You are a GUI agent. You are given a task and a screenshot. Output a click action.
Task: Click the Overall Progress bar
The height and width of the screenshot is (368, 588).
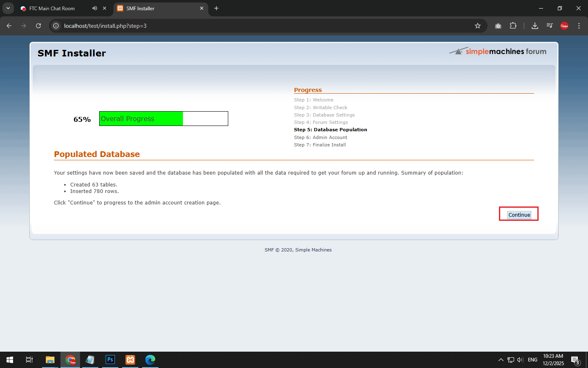[x=163, y=119]
